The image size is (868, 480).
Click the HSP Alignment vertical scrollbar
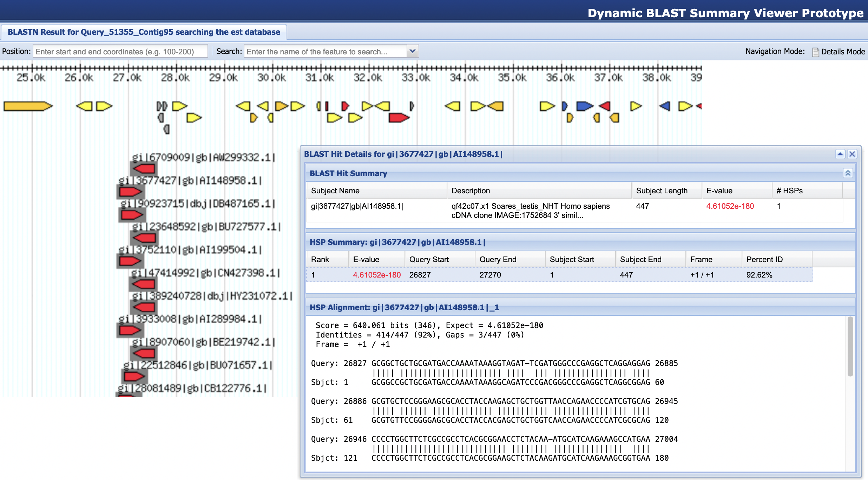coord(850,346)
